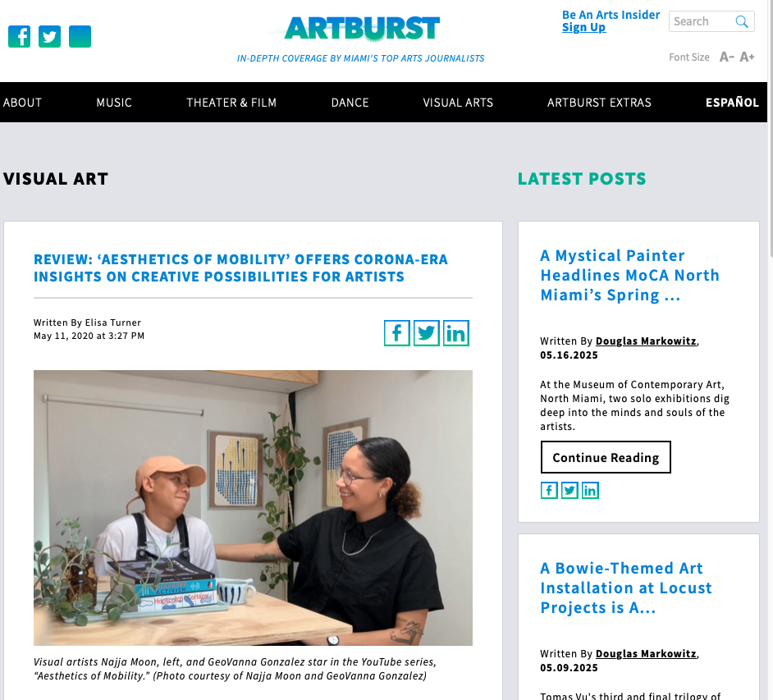Share the Mystical Painter post on LinkedIn

point(590,491)
